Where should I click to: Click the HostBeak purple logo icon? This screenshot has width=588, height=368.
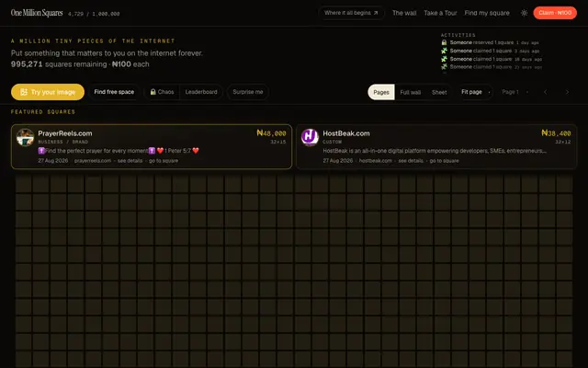[310, 137]
